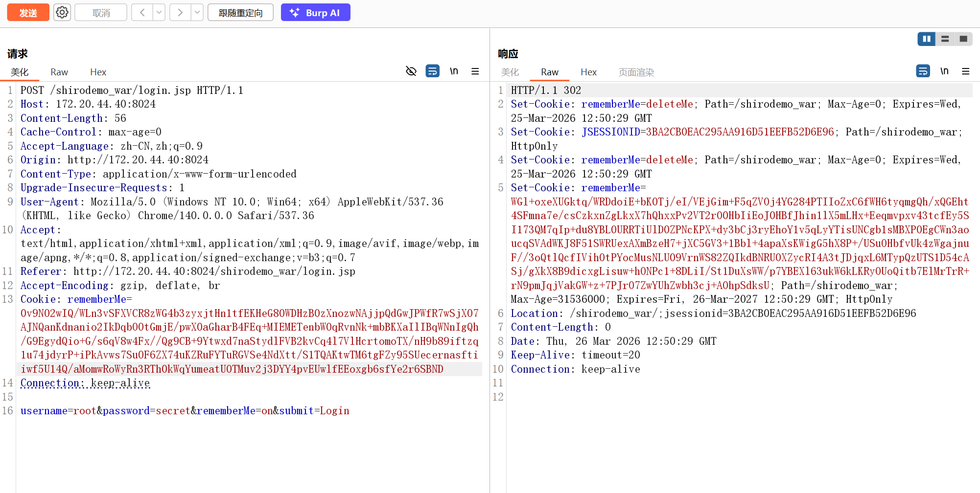Select the 美化 tab in request panel
The image size is (980, 493).
point(20,72)
